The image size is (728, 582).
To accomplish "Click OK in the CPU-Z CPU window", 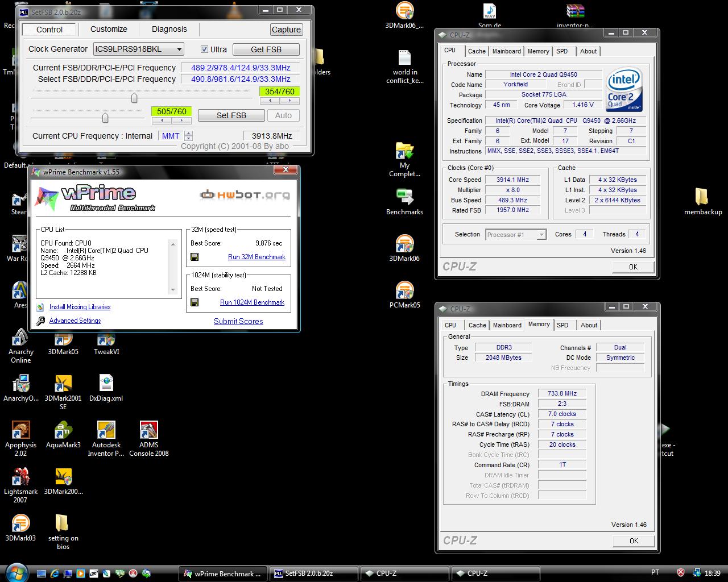I will [x=633, y=267].
